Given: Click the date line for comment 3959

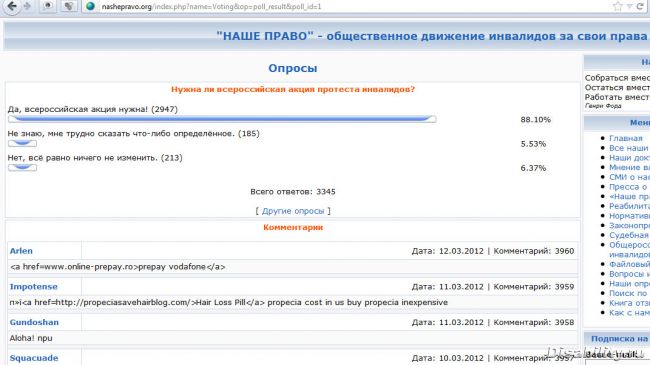Looking at the screenshot, I should point(493,287).
